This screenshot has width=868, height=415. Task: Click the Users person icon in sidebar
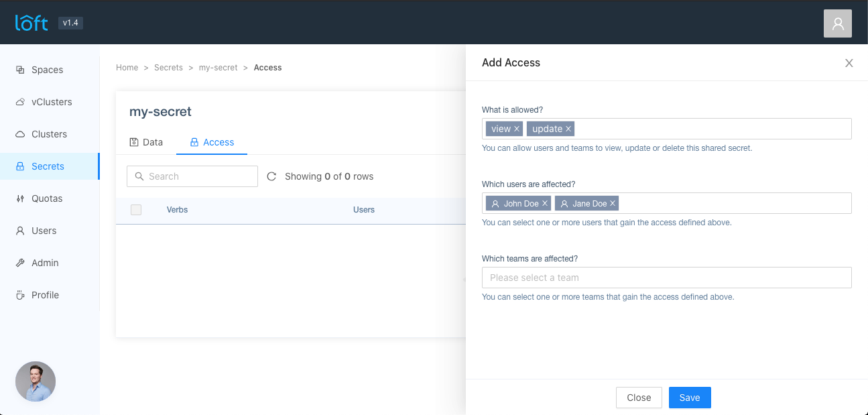click(20, 231)
